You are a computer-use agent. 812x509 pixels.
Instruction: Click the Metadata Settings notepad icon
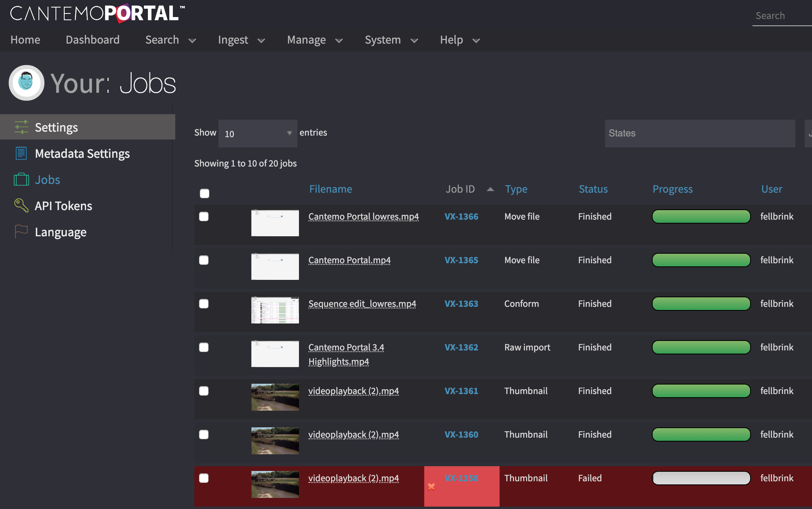[x=21, y=153]
